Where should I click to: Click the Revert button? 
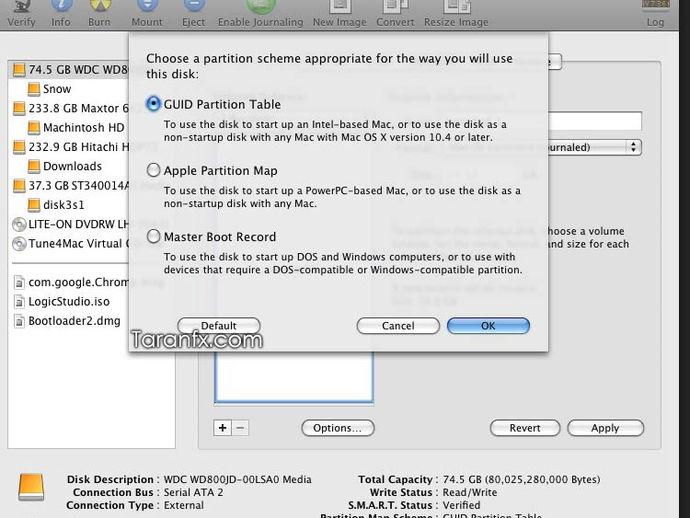pos(525,428)
